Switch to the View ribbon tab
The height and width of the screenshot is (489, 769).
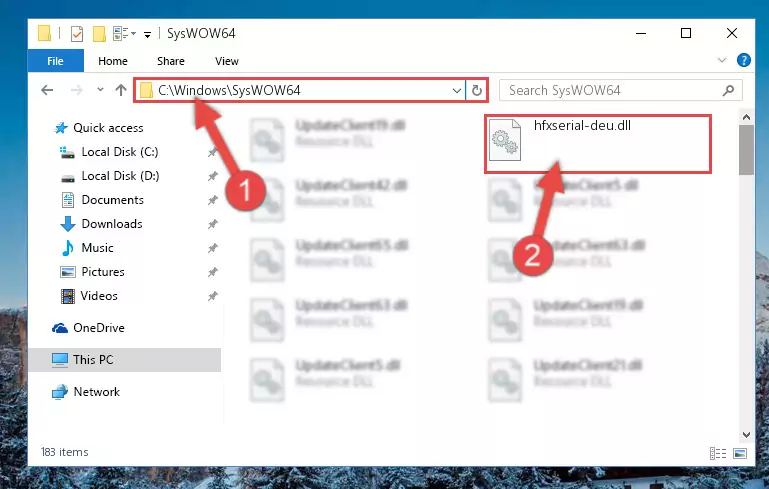(x=227, y=61)
